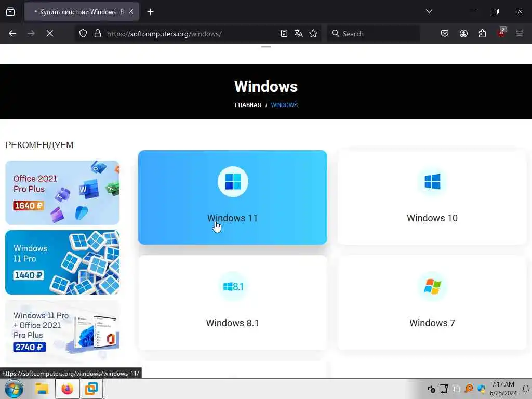The image size is (532, 399).
Task: Go forward to the next page
Action: pyautogui.click(x=31, y=33)
